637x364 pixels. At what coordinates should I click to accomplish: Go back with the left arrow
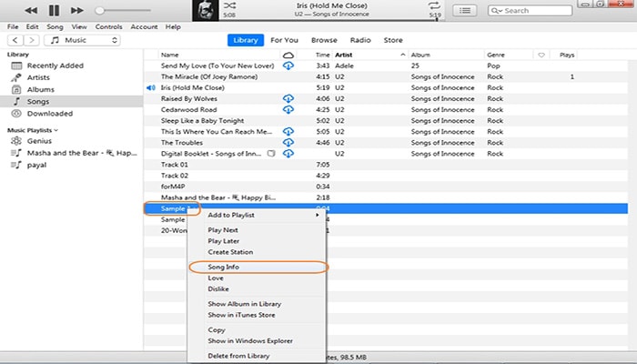(15, 40)
